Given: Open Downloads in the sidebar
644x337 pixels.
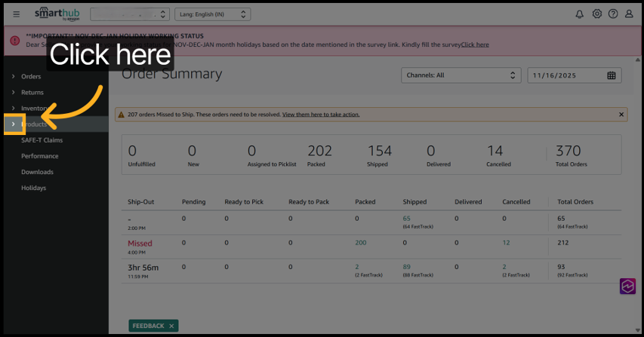Looking at the screenshot, I should [37, 172].
